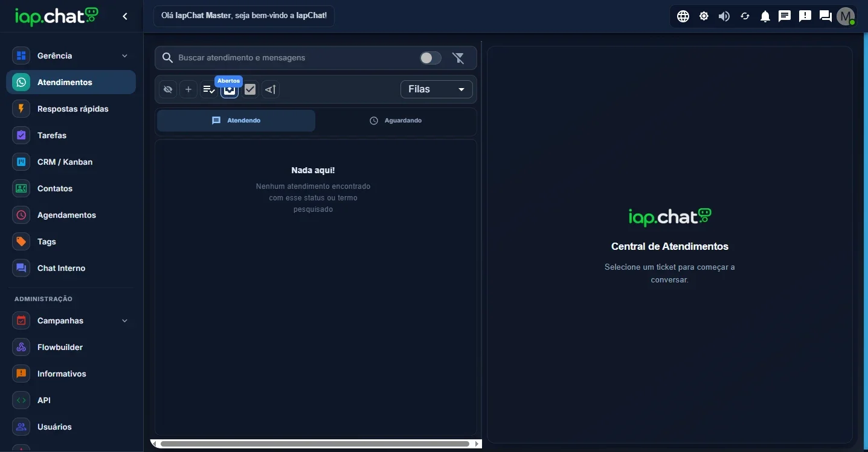Toggle light/dark theme brightness icon
868x452 pixels.
coord(704,16)
